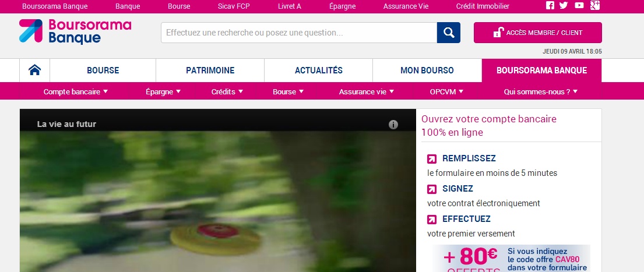Follow the top Boursorama Banque link
This screenshot has width=644, height=272.
pos(55,6)
